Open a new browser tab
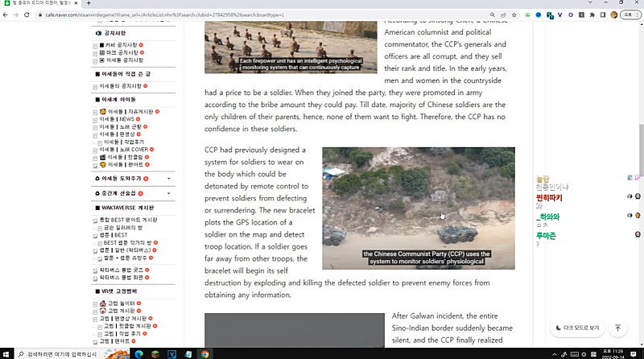The width and height of the screenshot is (644, 359). (x=89, y=3)
